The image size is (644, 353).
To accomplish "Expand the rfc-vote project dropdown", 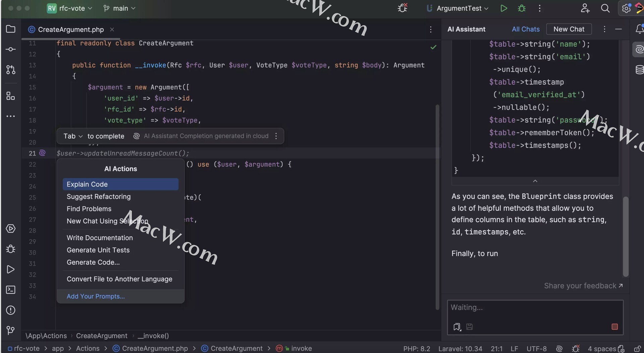I will tap(70, 8).
